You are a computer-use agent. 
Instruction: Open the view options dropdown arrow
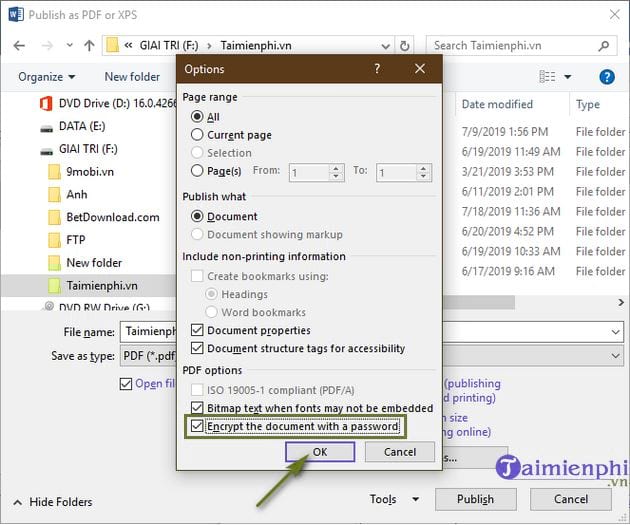[x=568, y=76]
